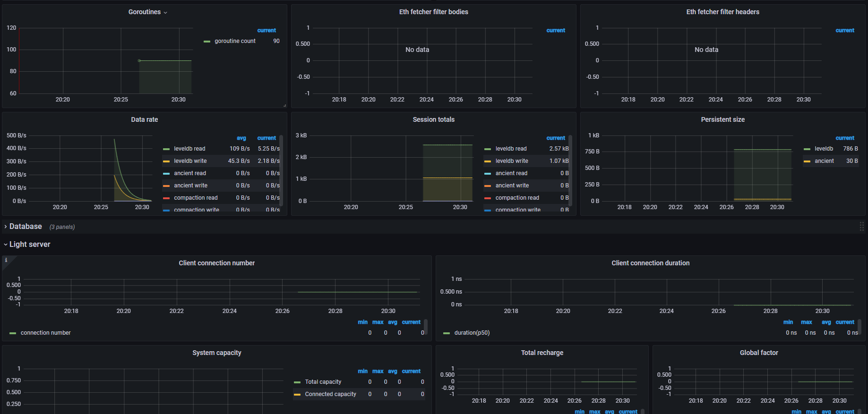
Task: Open color picker for connection number series
Action: point(13,333)
